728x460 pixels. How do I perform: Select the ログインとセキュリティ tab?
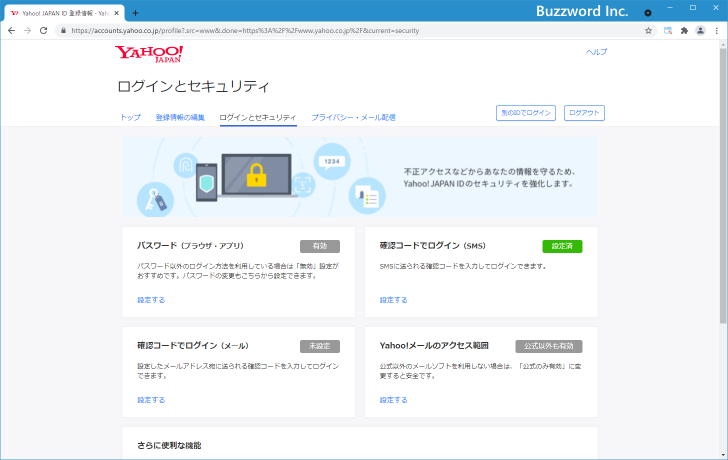[258, 117]
